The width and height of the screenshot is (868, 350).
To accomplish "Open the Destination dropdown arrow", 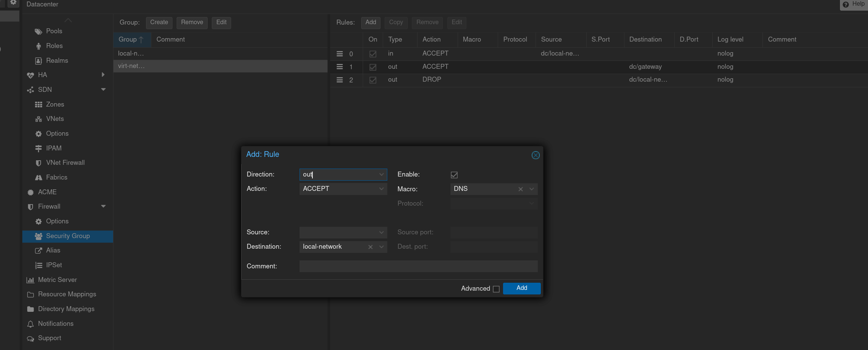I will pyautogui.click(x=381, y=247).
